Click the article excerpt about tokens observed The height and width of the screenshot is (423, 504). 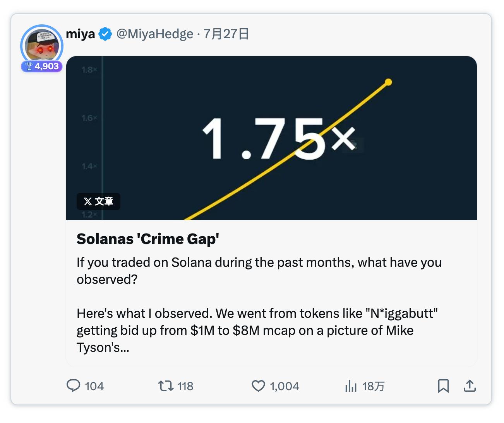257,330
